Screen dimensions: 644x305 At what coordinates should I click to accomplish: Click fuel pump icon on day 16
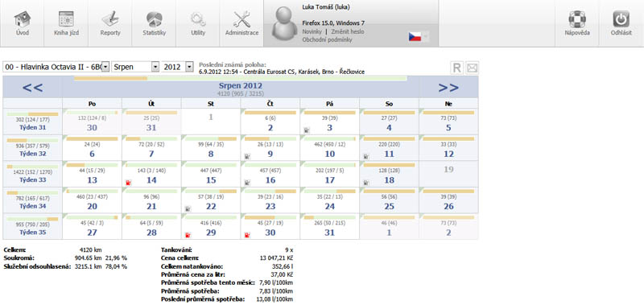[x=247, y=182]
